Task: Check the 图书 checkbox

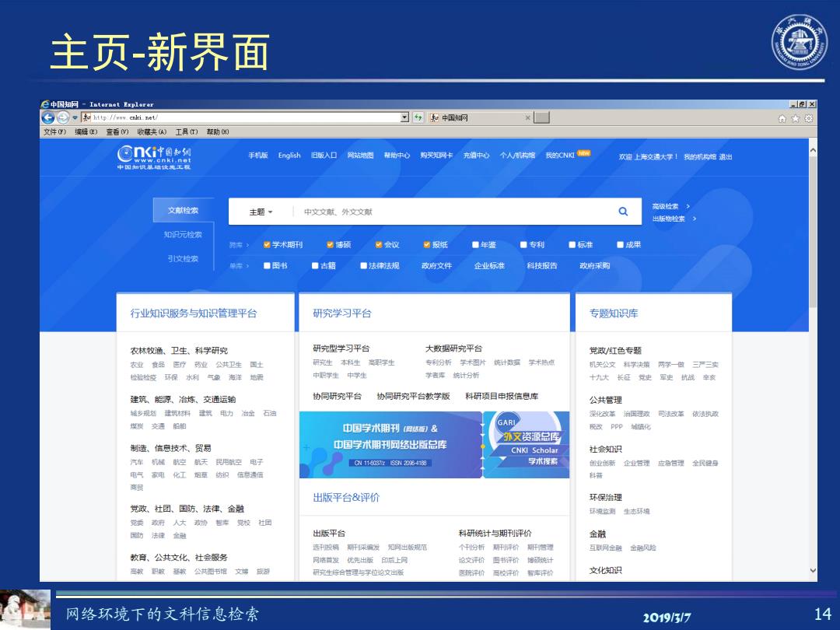Action: [267, 266]
